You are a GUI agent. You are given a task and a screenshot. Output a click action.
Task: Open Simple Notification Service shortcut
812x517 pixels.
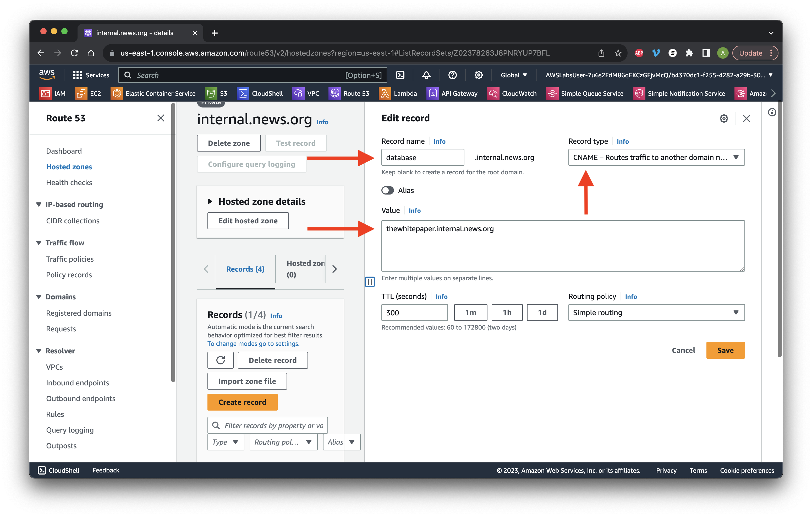pos(679,94)
